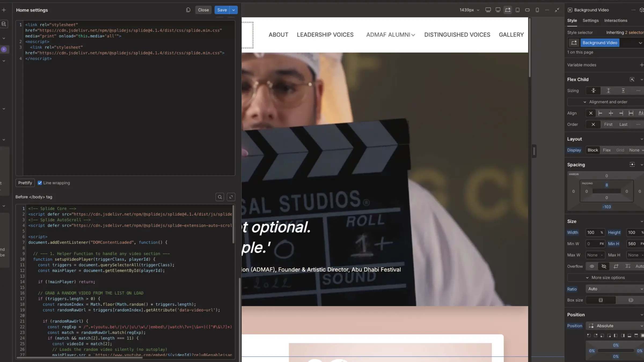Open the Position Absolute dropdown

[x=615, y=326]
